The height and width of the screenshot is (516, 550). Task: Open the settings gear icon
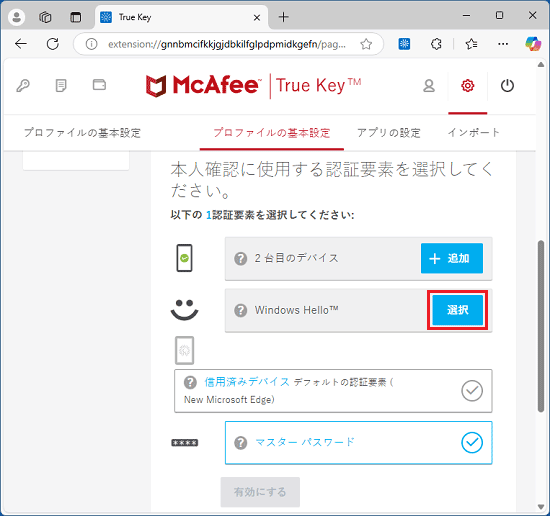(468, 86)
